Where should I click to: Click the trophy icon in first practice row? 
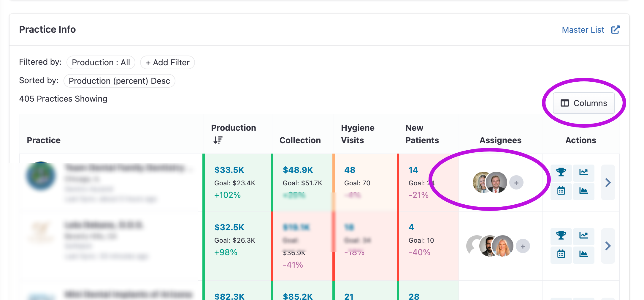point(561,173)
